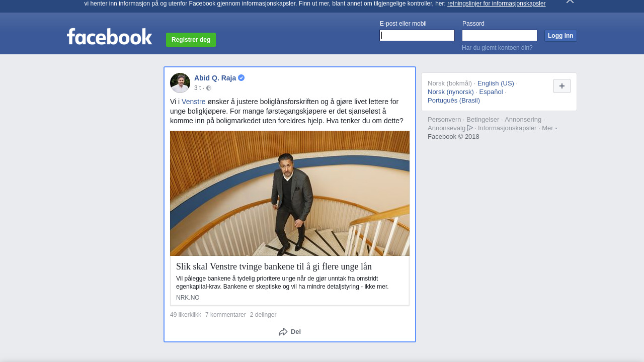The width and height of the screenshot is (644, 362).
Task: Follow the Venstre link in post text
Action: click(x=194, y=102)
